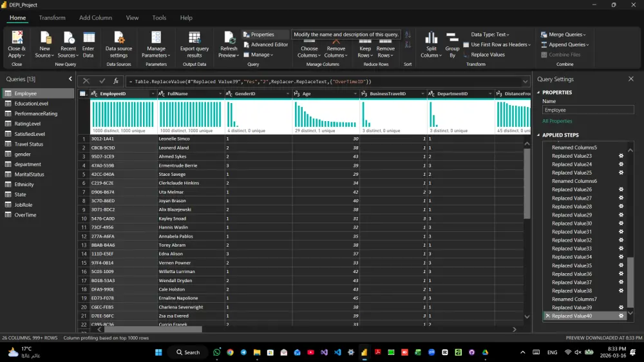This screenshot has height=362, width=644.
Task: Click the Close & Apply icon
Action: click(17, 44)
